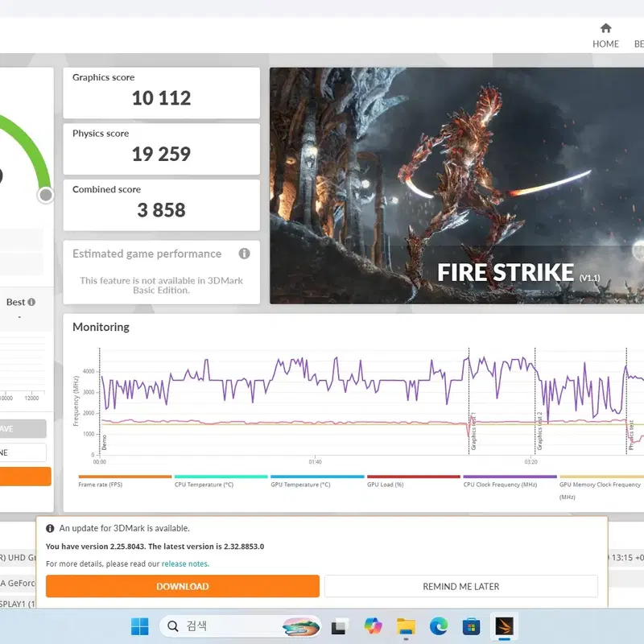Toggle GPU Load (%) legend
644x644 pixels.
pyautogui.click(x=414, y=481)
